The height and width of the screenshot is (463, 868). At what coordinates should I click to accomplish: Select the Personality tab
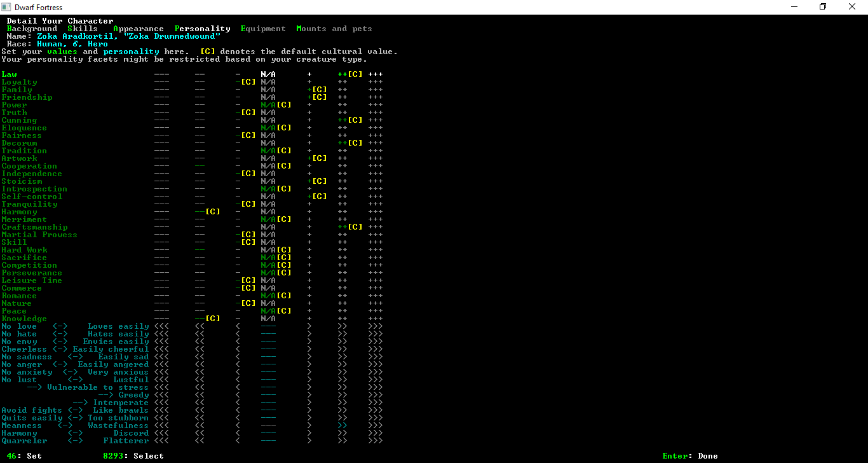click(202, 29)
